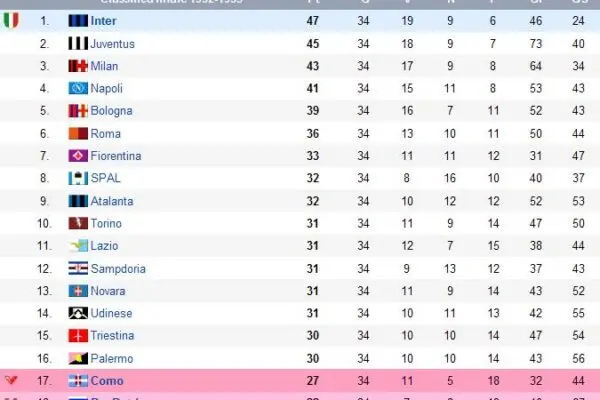
Task: Open the Udinese team link
Action: coord(111,313)
